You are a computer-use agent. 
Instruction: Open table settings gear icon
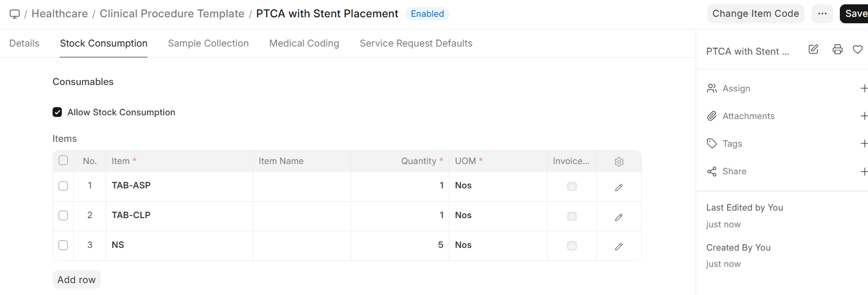(x=619, y=161)
